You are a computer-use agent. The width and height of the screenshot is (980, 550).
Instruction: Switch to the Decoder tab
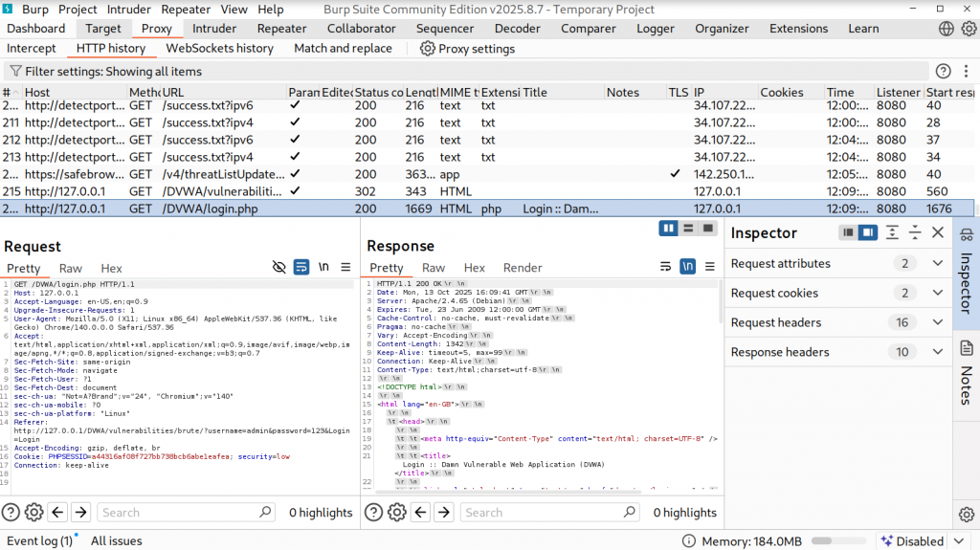point(518,29)
